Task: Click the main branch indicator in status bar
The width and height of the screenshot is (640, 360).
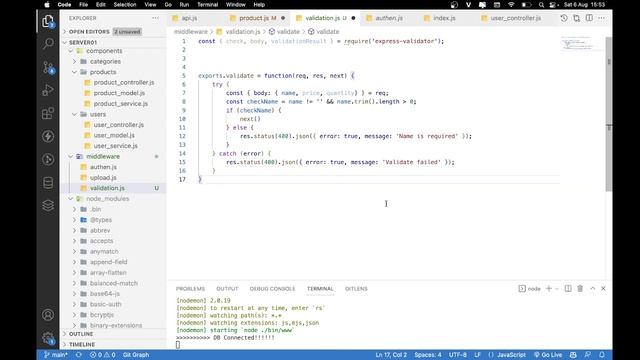Action: point(56,355)
